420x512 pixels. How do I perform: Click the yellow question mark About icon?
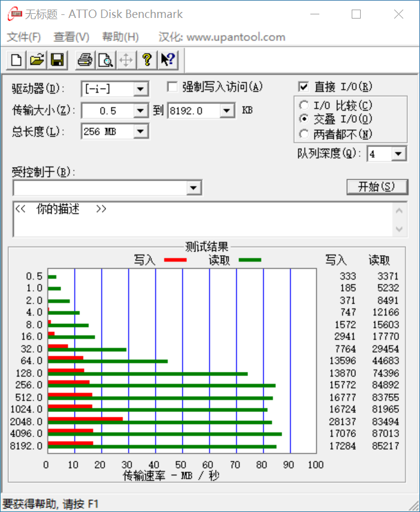(x=147, y=60)
